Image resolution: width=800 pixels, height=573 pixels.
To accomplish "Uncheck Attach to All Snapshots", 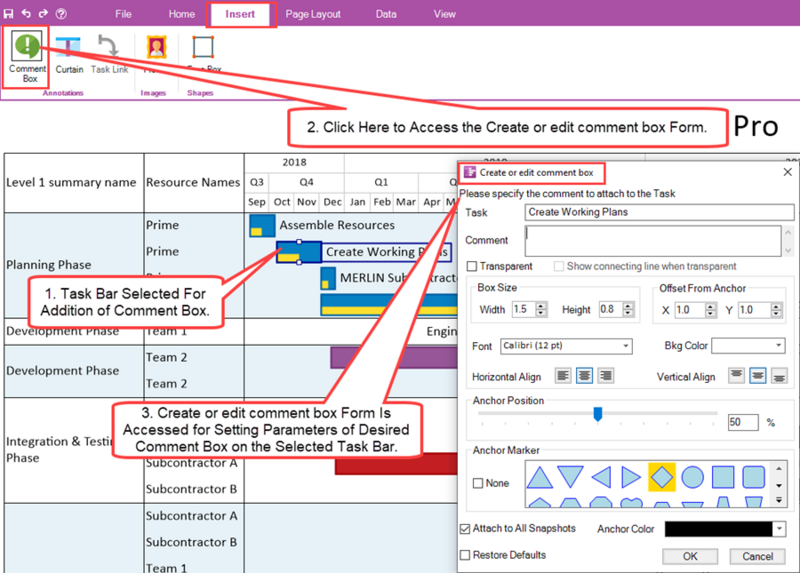I will pos(465,529).
